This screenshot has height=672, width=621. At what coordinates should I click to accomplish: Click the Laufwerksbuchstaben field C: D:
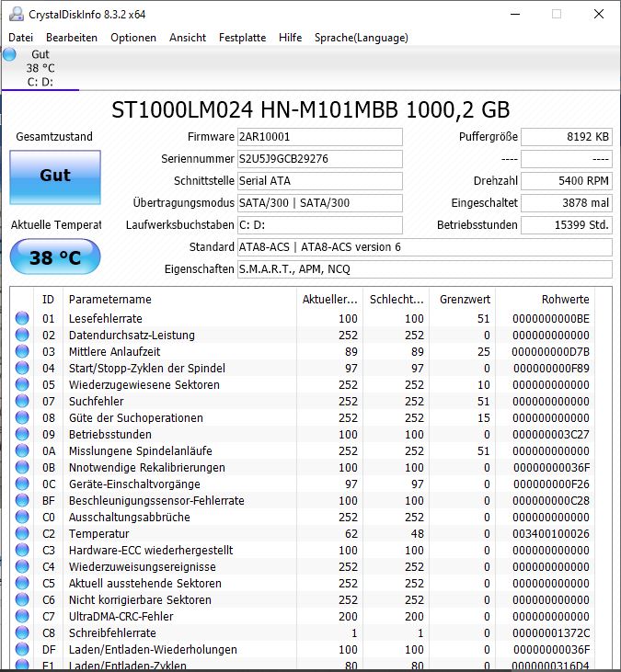(x=319, y=225)
